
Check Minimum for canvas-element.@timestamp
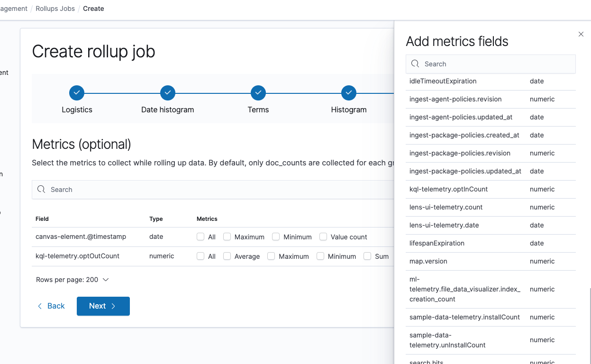click(276, 237)
